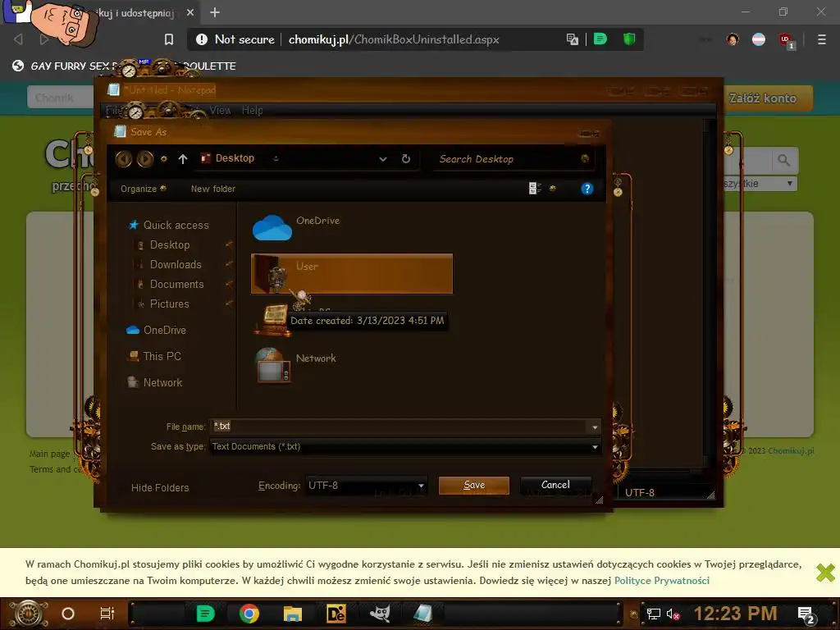Click Hide Folders
The height and width of the screenshot is (630, 840).
click(160, 487)
